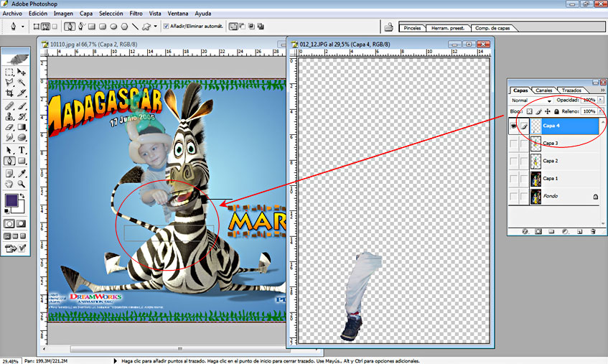Select the Magic Wand tool
This screenshot has width=608, height=364.
(x=22, y=82)
